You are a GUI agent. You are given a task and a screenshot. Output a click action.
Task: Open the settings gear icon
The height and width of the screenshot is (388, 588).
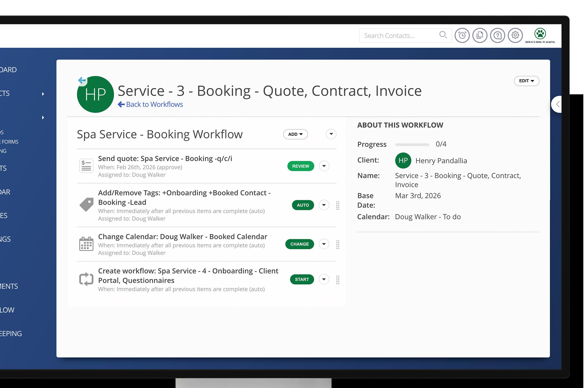coord(515,35)
